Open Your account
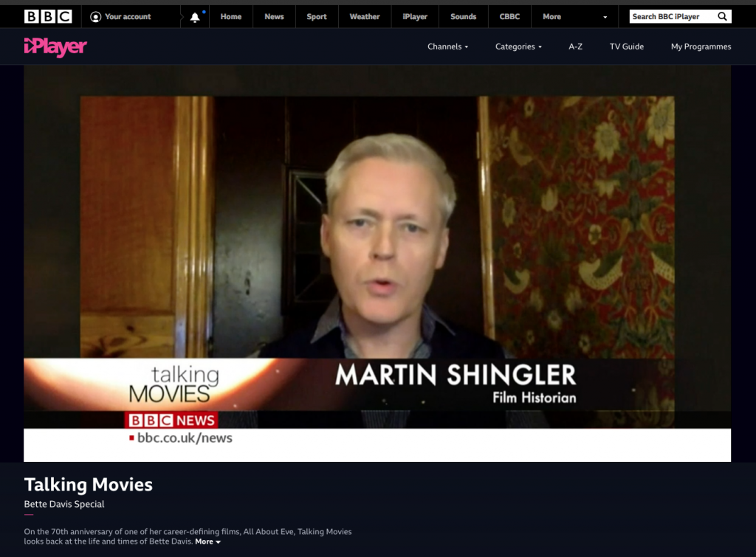The image size is (756, 557). (121, 17)
